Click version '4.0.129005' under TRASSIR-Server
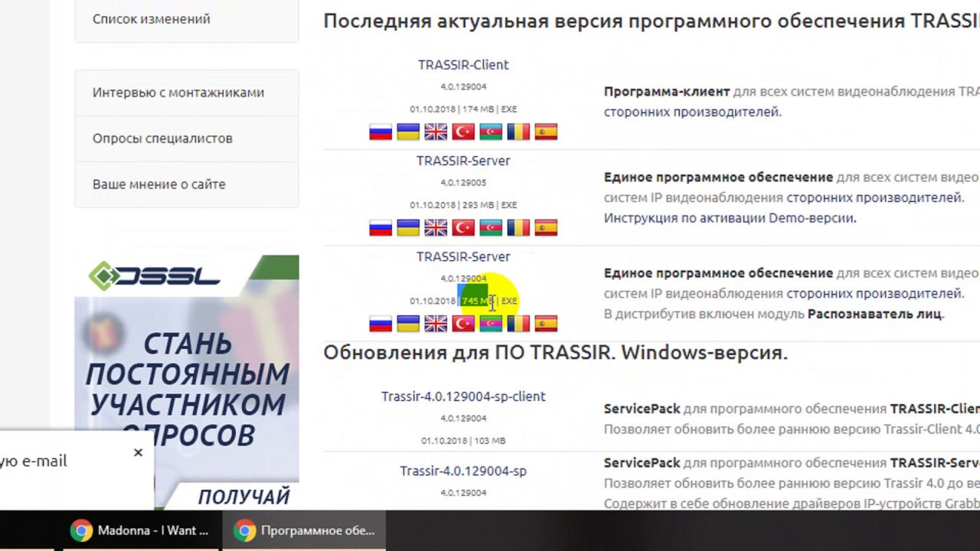Viewport: 980px width, 551px height. 463,183
